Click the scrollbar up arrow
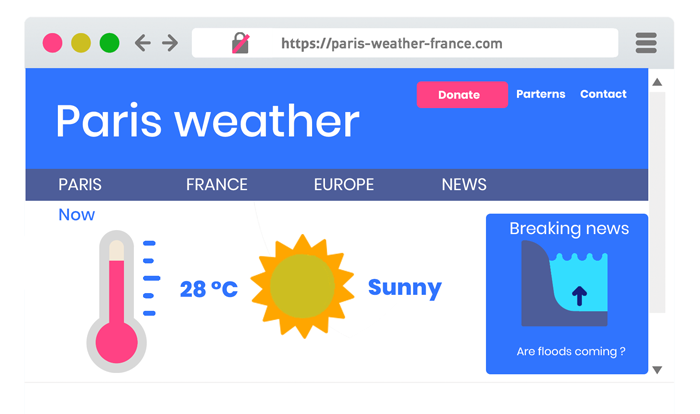 (657, 82)
